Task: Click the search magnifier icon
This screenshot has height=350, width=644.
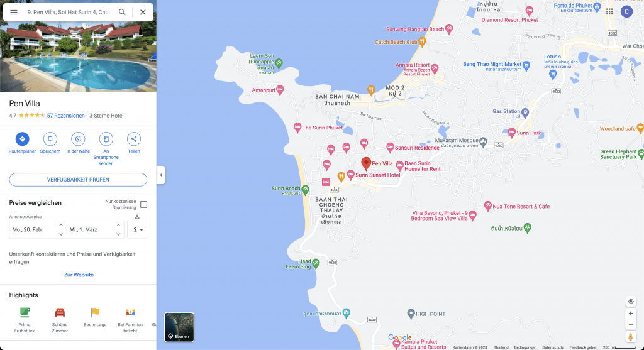Action: (x=122, y=12)
